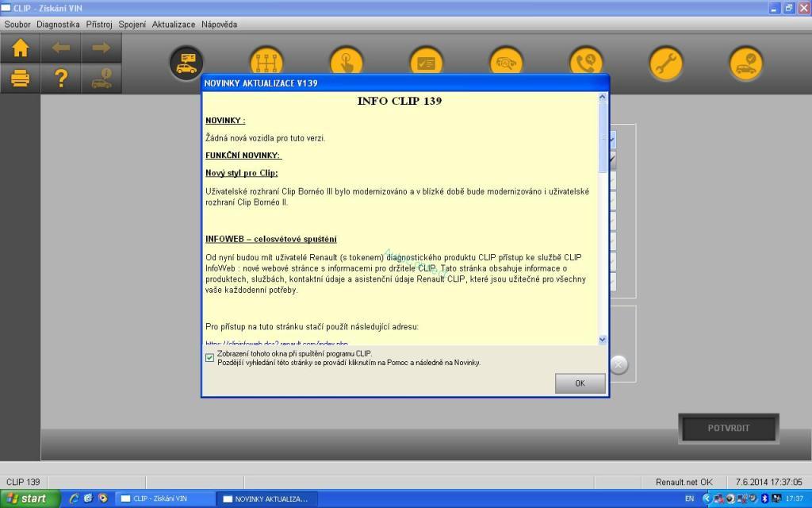Click the second quick launch browser icon
The width and height of the screenshot is (812, 508).
88,498
